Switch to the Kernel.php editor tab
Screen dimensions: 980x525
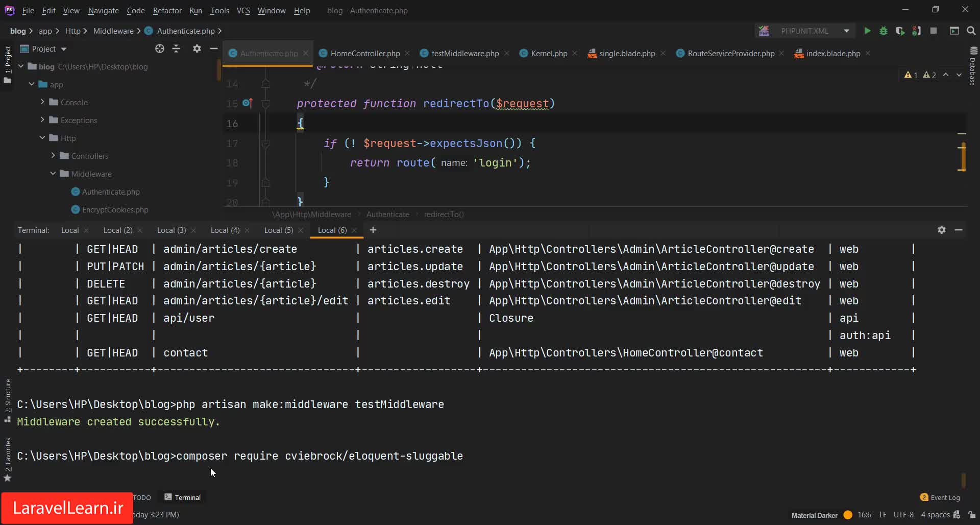tap(549, 53)
